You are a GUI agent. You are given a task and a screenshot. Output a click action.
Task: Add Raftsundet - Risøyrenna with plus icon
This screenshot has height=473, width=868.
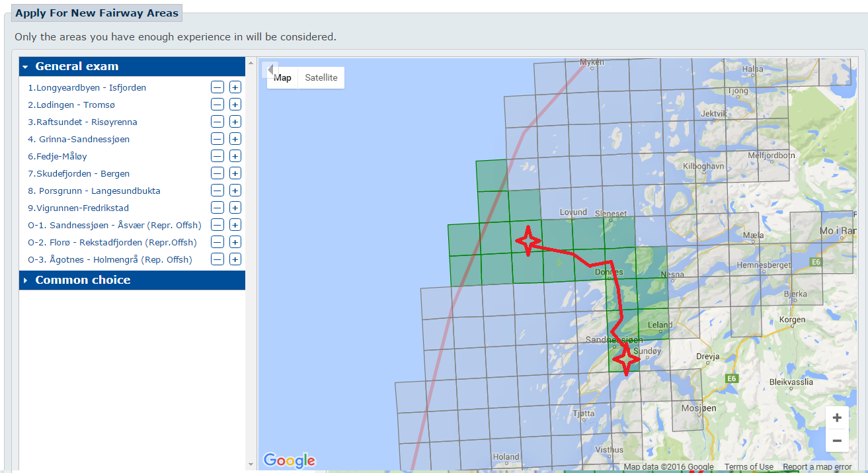click(x=235, y=122)
